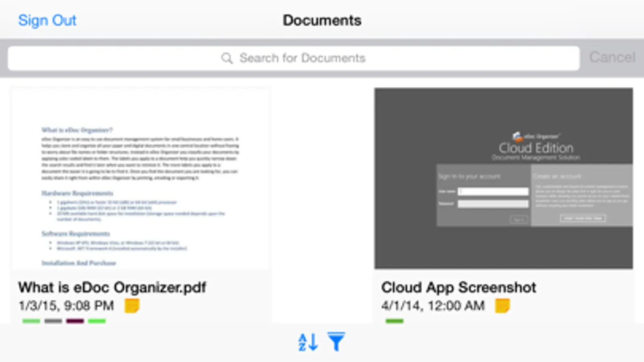Click dark purple label under eDoc Organizer.pdf

click(x=75, y=321)
